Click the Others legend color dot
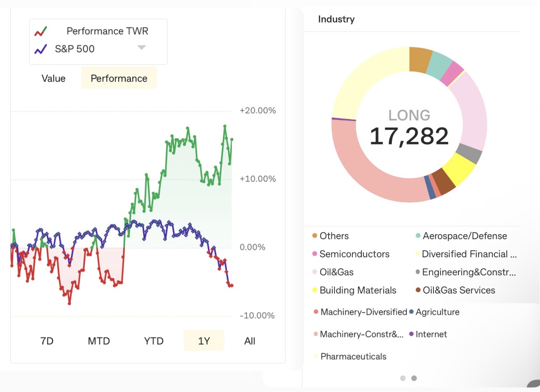 point(315,236)
